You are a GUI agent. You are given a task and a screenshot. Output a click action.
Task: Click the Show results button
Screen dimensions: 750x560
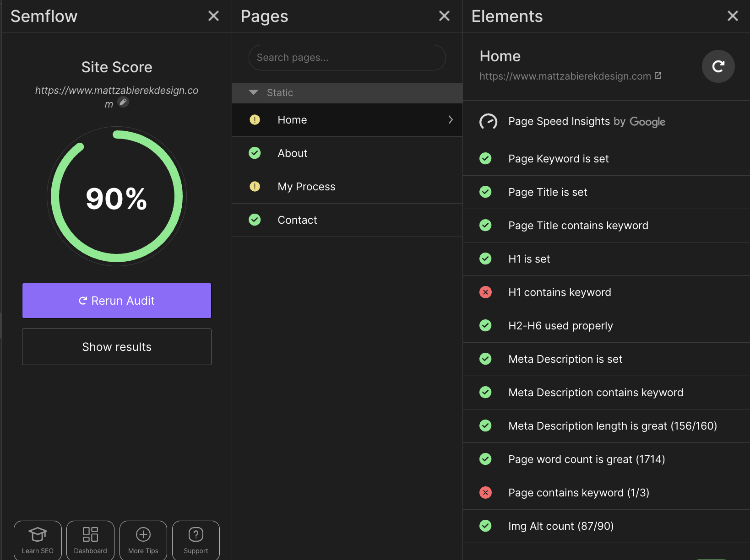[x=117, y=347]
